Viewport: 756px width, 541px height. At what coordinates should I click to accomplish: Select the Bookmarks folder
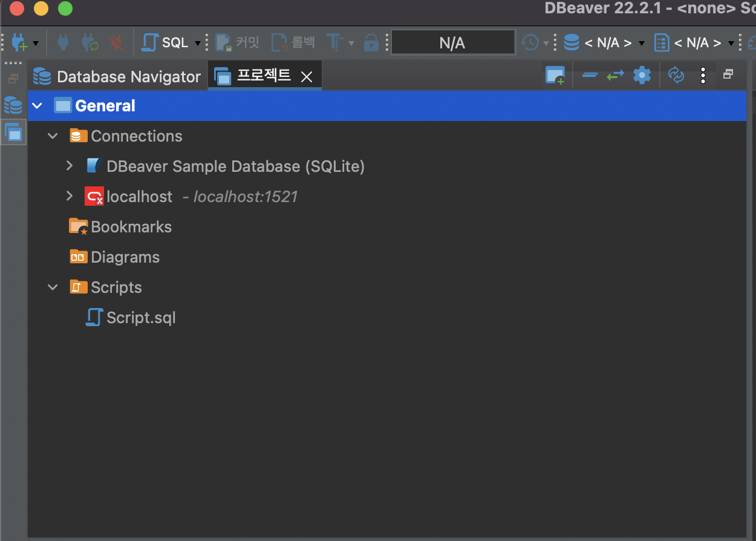coord(131,227)
